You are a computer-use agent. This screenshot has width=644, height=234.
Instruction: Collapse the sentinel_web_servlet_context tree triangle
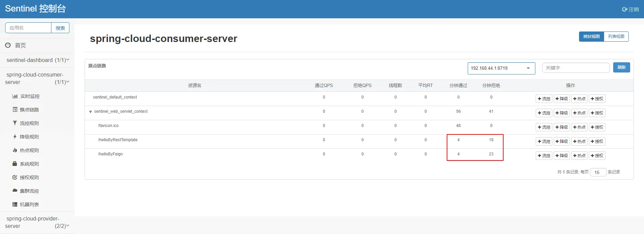point(90,112)
